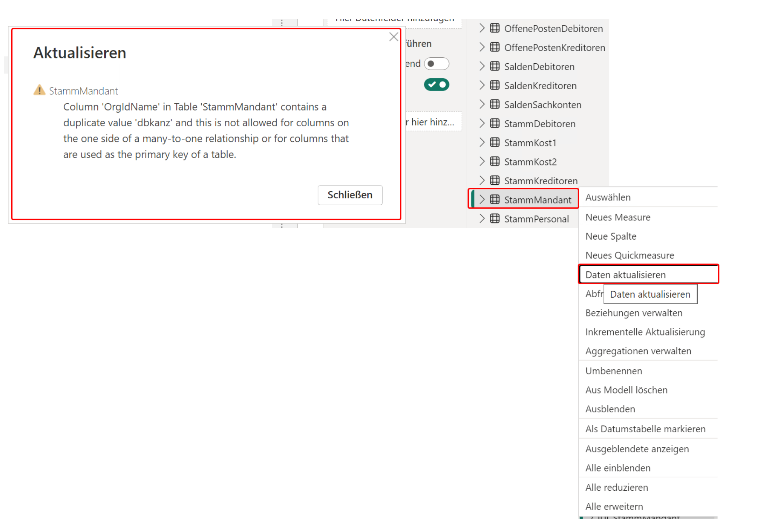This screenshot has width=761, height=532.
Task: Click Als Datumstabelle markieren entry
Action: (648, 429)
